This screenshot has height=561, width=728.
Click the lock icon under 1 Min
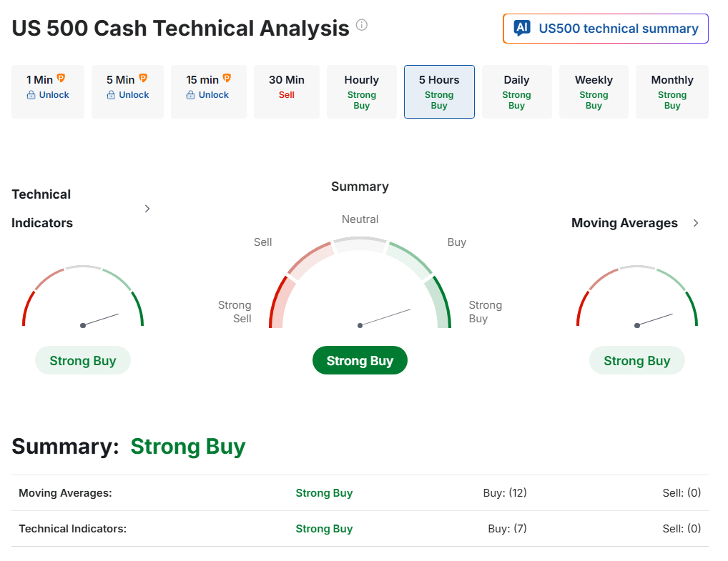(31, 95)
